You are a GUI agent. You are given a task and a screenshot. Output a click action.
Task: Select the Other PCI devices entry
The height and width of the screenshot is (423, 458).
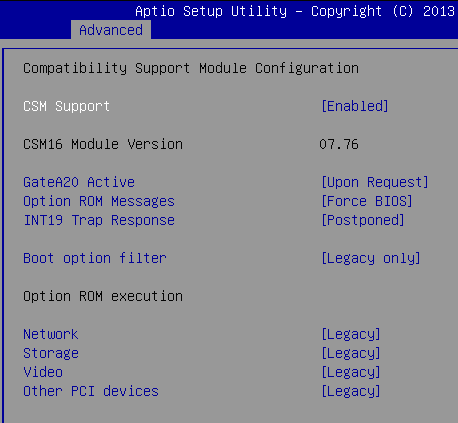91,391
